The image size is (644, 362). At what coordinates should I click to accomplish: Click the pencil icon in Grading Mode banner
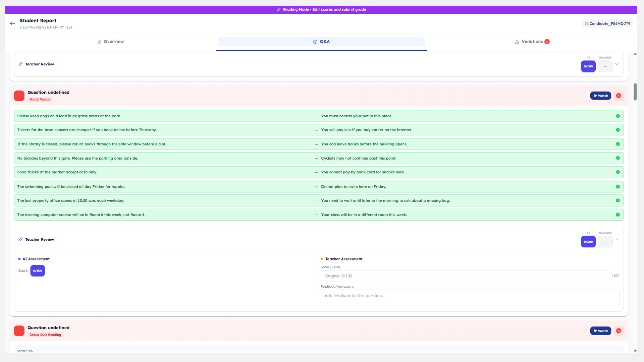[x=278, y=9]
